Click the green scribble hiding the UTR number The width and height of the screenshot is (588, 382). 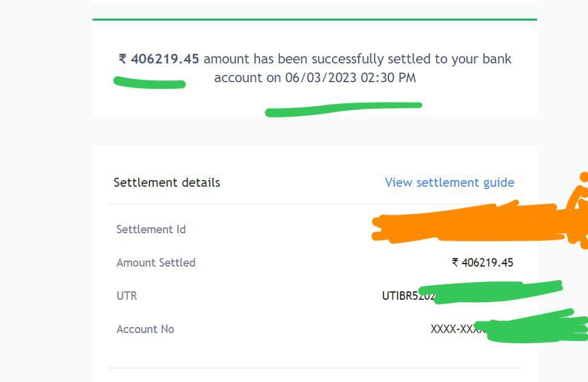(491, 292)
